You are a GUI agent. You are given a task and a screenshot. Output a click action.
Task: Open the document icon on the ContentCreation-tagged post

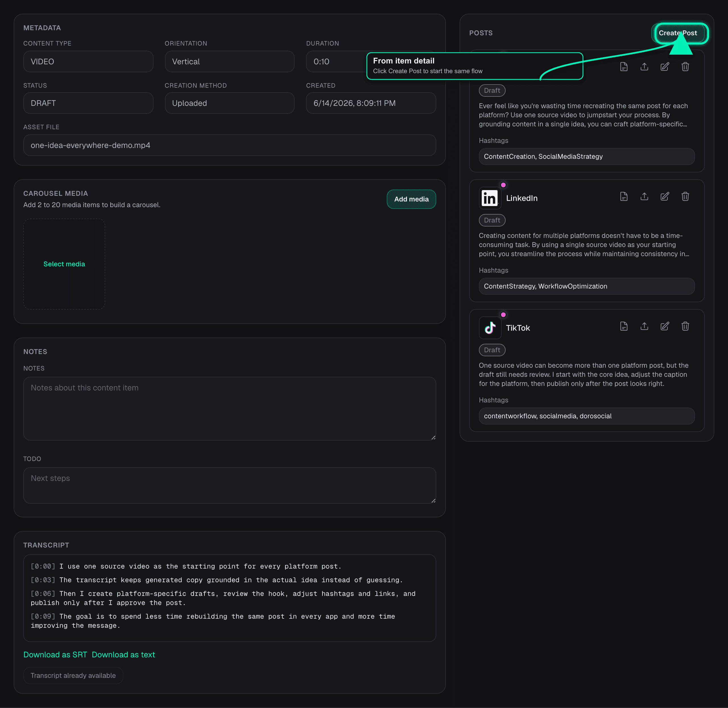pos(624,67)
